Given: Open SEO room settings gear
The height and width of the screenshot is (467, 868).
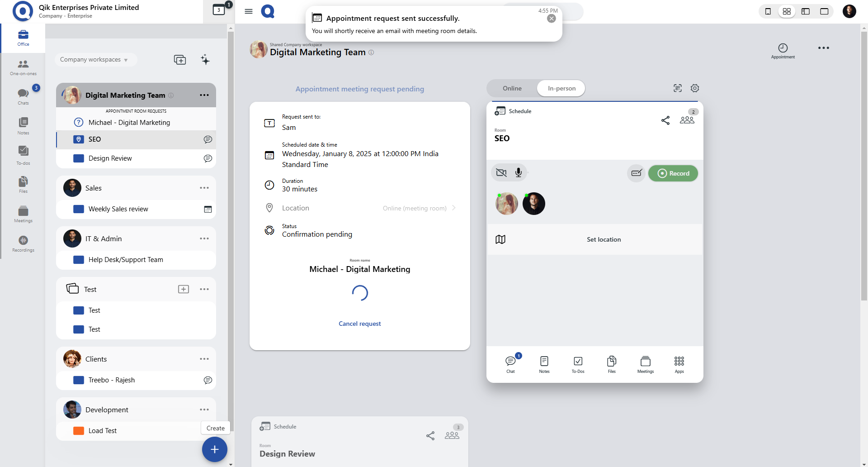Looking at the screenshot, I should [695, 88].
